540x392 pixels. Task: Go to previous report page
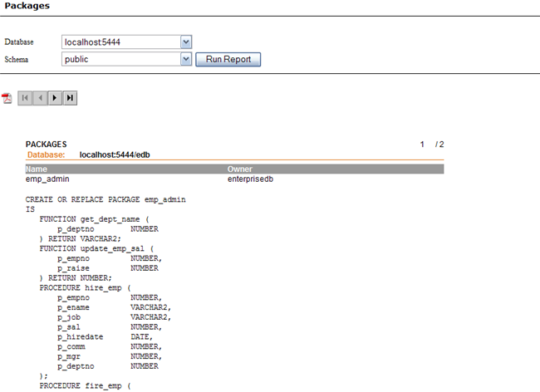[40, 98]
